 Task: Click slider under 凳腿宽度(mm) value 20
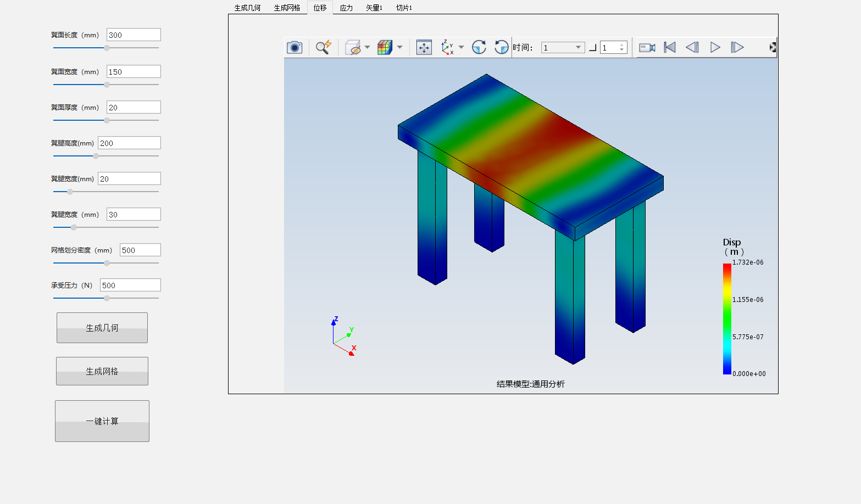106,192
